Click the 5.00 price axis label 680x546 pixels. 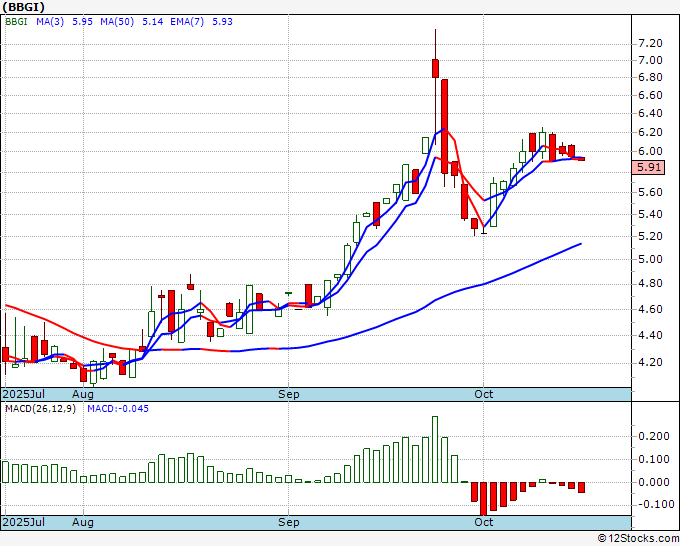(x=651, y=259)
